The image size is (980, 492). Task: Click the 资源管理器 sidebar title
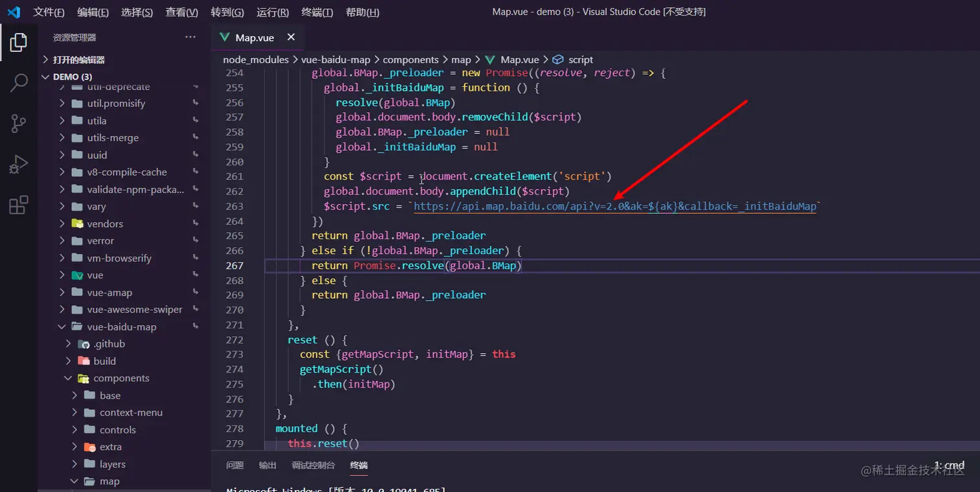tap(75, 38)
